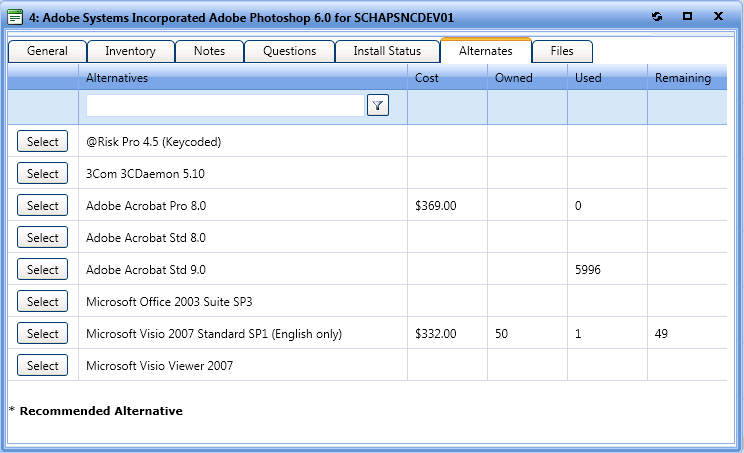744x453 pixels.
Task: Click the 'Recommended Alternative' legend text
Action: tap(101, 411)
